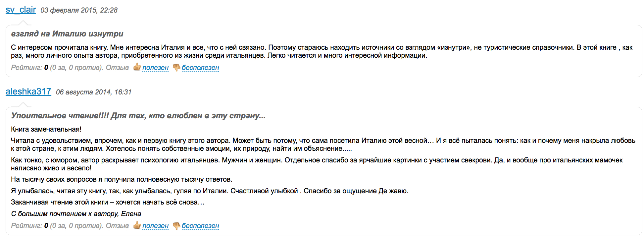Mark sv_clair's review as «бесполезен»
Viewport: 644px width, 237px height.
coord(200,68)
